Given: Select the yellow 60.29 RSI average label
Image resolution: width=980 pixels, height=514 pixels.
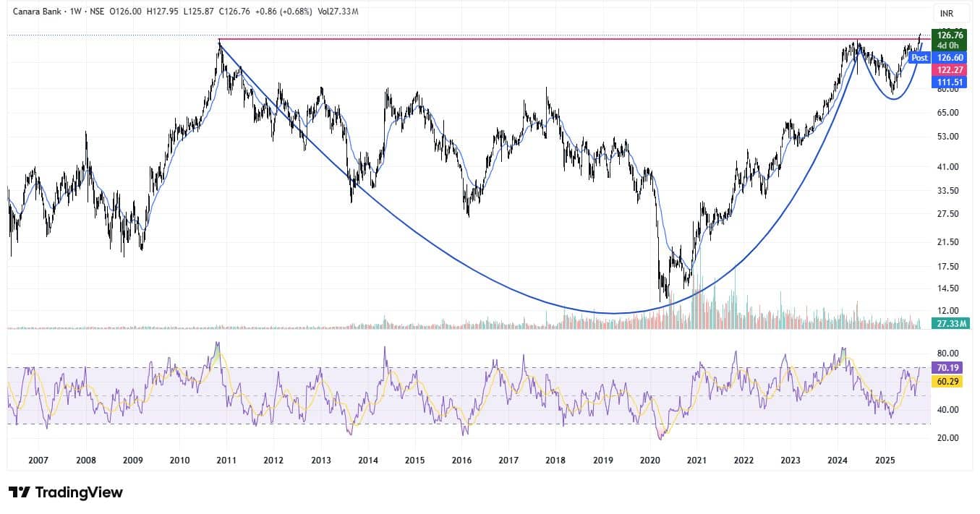Looking at the screenshot, I should 947,381.
